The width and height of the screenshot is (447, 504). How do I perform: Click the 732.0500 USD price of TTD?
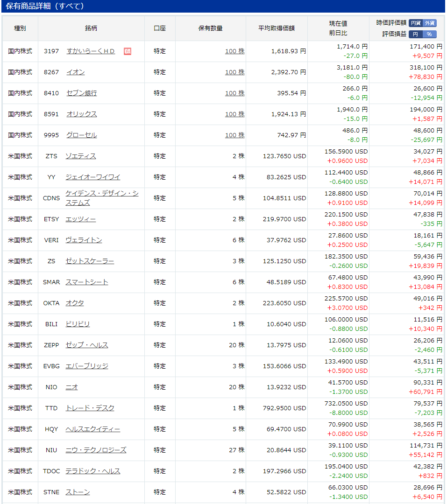346,403
